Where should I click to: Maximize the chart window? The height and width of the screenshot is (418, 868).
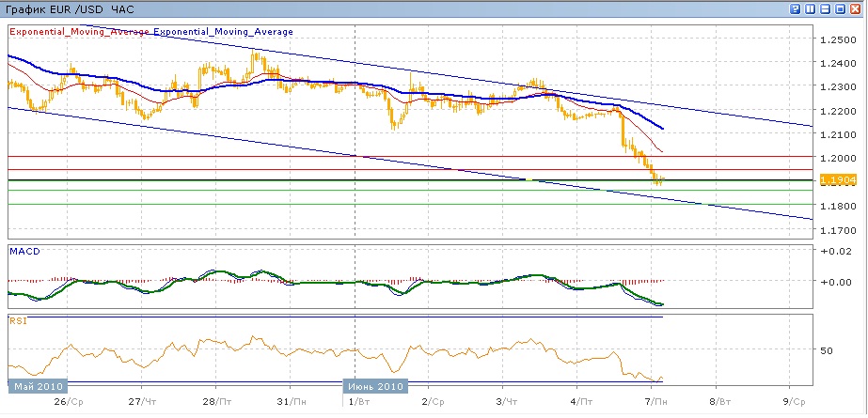pyautogui.click(x=842, y=9)
